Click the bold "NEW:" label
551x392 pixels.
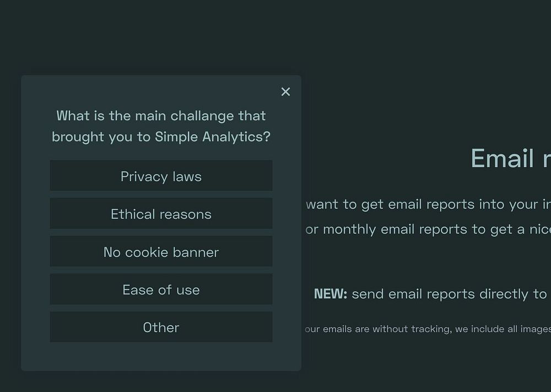pos(331,294)
